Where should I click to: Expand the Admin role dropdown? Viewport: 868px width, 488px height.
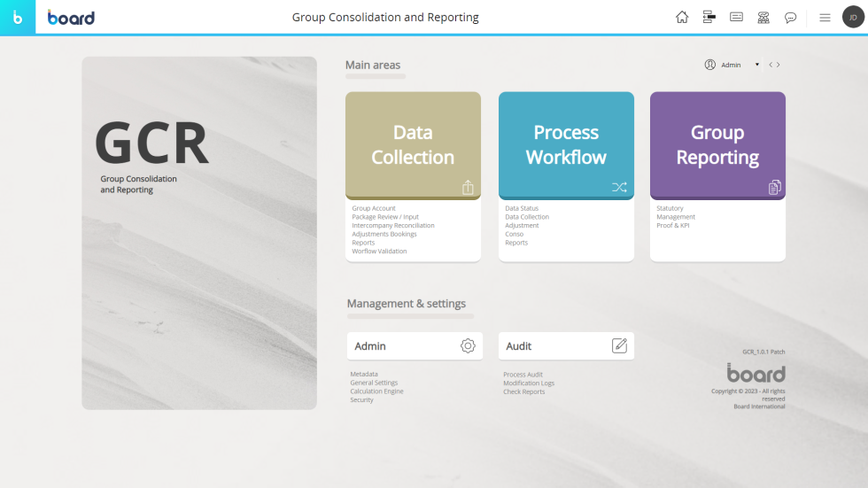coord(756,65)
